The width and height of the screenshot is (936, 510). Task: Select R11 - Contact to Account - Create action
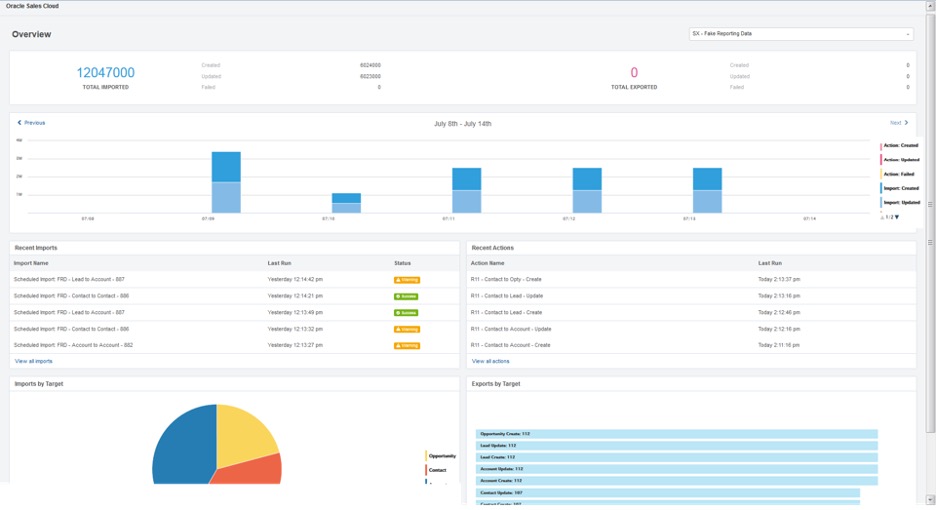point(510,345)
